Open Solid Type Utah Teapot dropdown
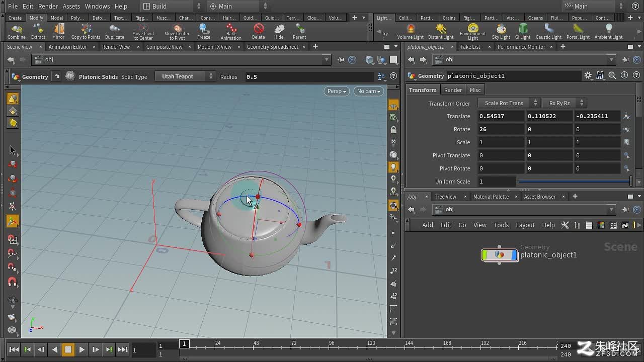 185,76
